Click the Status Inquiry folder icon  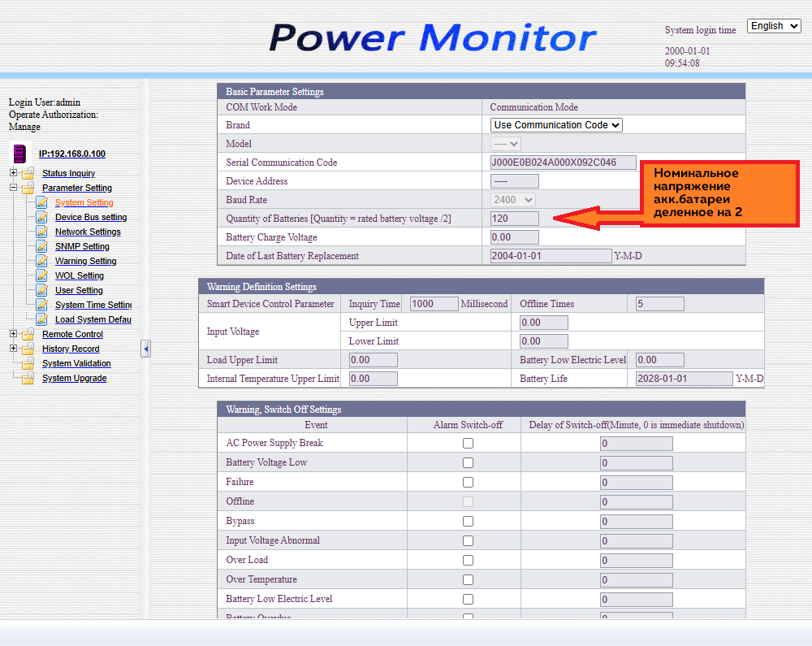28,173
